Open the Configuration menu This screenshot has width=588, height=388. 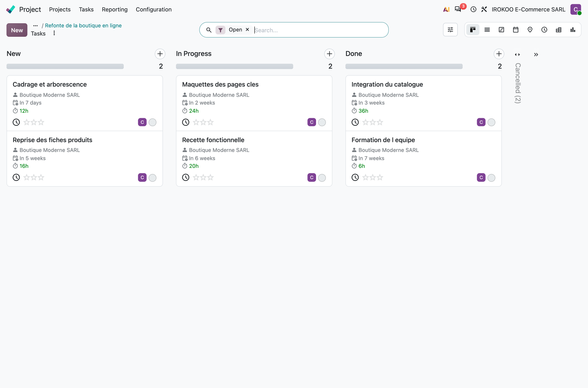153,9
